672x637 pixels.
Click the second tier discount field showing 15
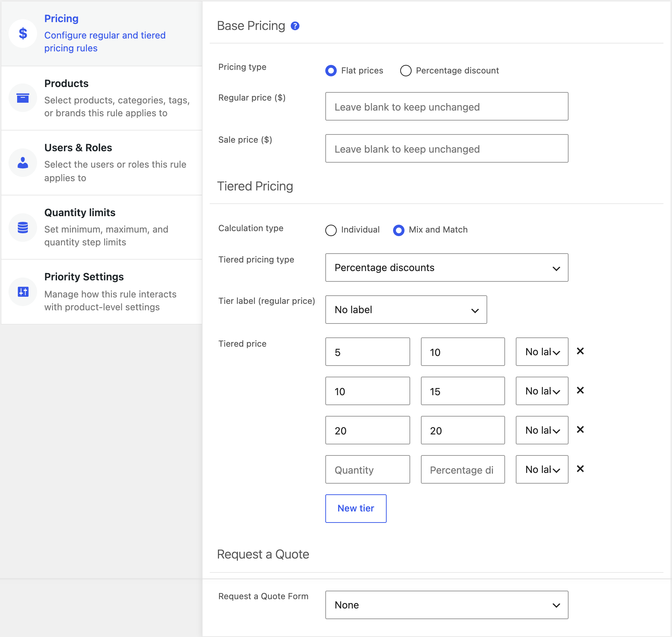pyautogui.click(x=463, y=391)
